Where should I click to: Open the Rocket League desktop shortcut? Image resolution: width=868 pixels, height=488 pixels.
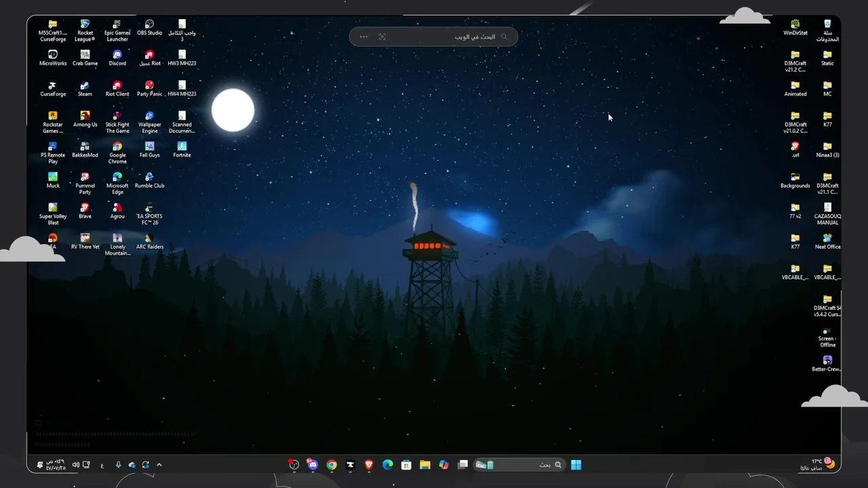coord(85,30)
